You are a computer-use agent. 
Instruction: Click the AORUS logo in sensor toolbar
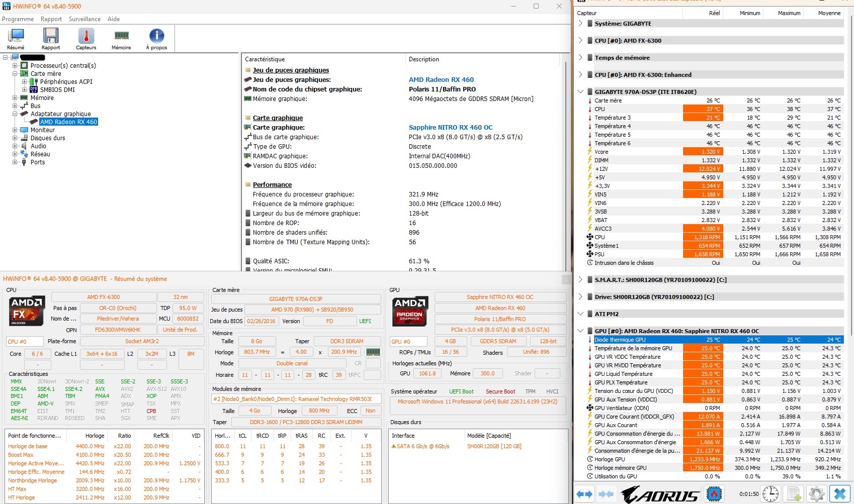[659, 494]
